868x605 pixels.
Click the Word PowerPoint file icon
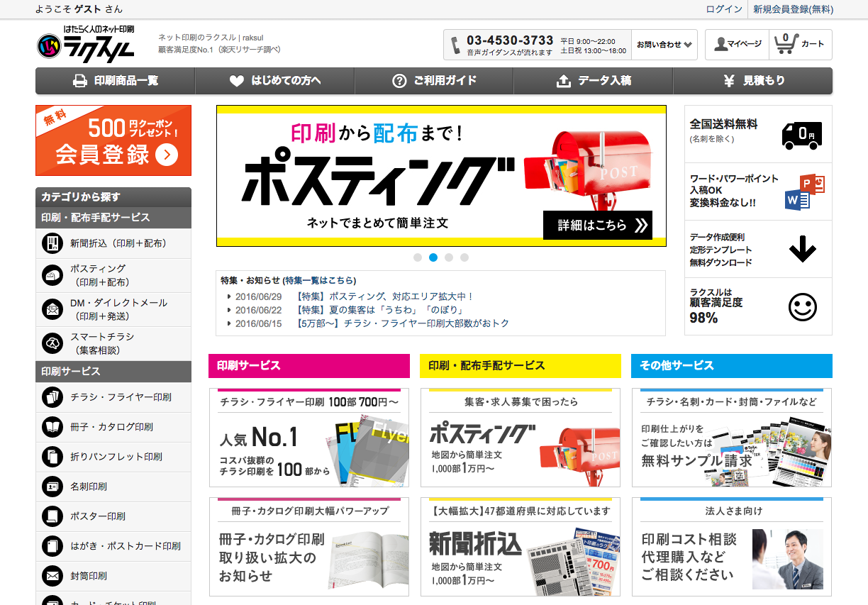pyautogui.click(x=804, y=192)
